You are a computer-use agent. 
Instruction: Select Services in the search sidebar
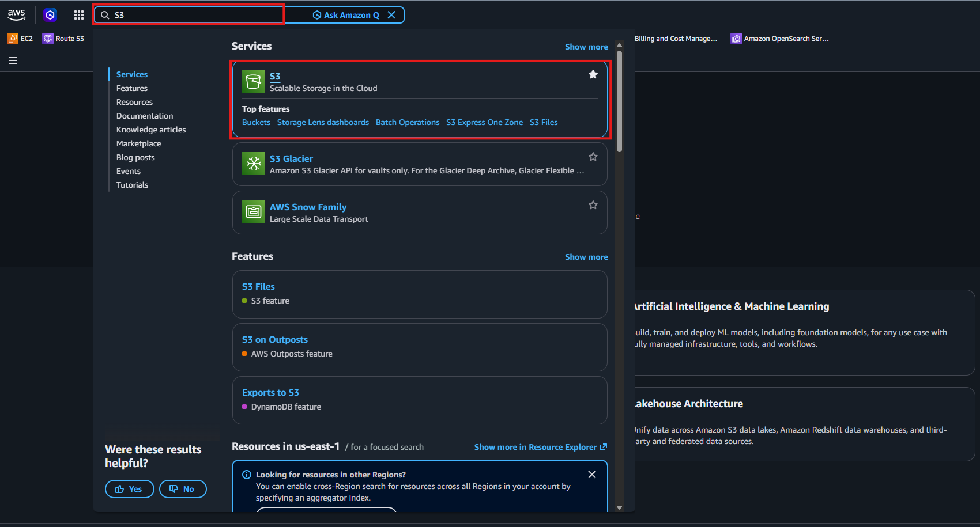click(132, 74)
